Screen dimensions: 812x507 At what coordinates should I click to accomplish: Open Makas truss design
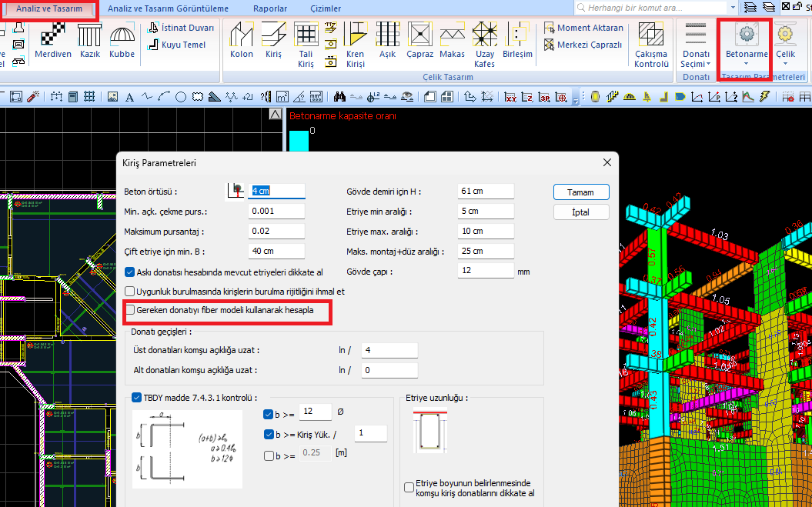tap(452, 41)
